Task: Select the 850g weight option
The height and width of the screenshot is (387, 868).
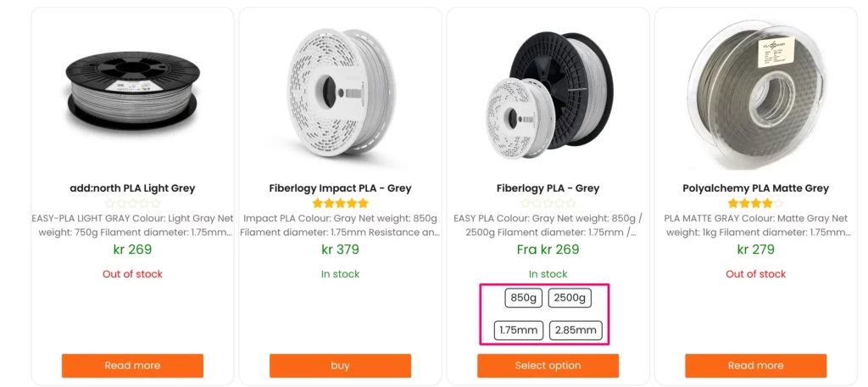Action: click(x=523, y=298)
